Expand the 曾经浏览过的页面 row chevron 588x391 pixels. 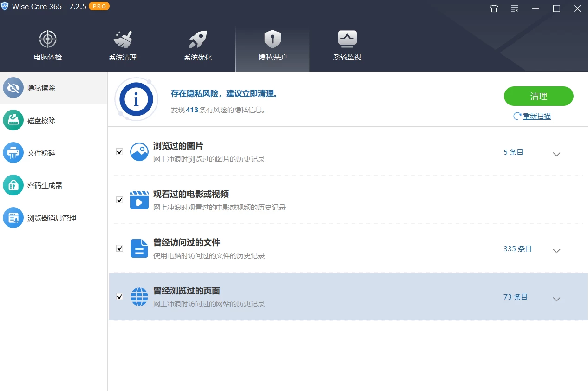point(557,300)
